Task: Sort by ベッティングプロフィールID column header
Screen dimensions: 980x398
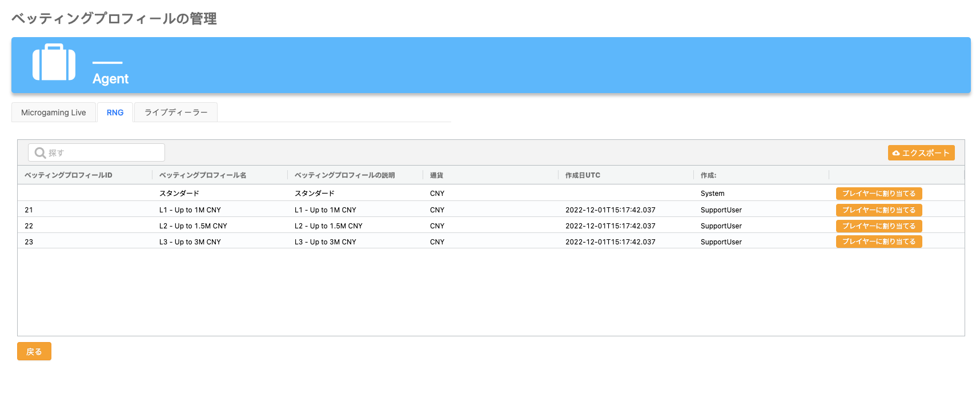Action: pos(69,175)
